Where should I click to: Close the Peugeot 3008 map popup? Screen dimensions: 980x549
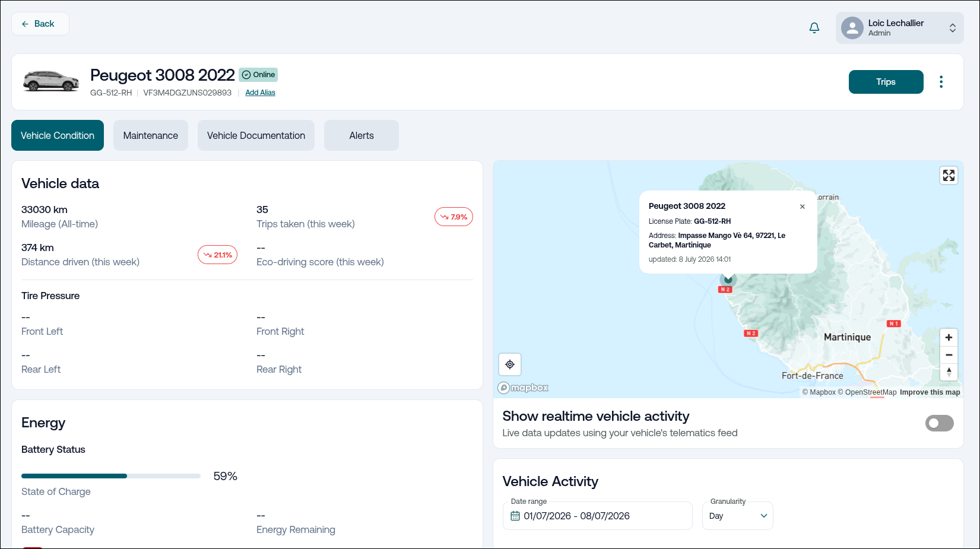(803, 207)
